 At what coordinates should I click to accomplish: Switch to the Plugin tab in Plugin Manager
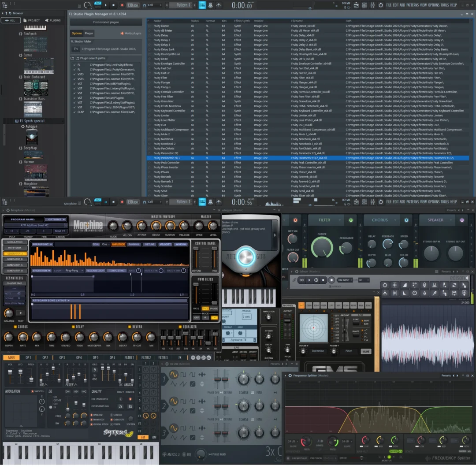click(89, 33)
